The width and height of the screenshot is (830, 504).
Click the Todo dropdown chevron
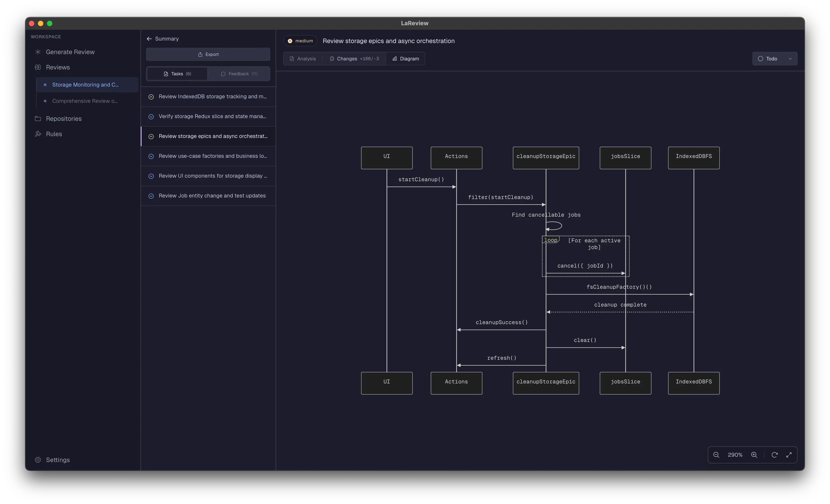790,59
